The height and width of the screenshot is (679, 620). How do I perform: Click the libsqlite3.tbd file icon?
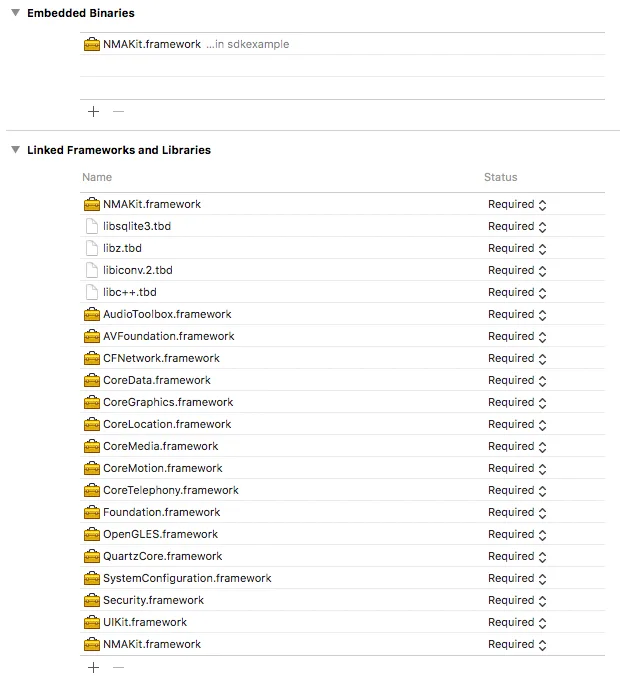[x=92, y=226]
